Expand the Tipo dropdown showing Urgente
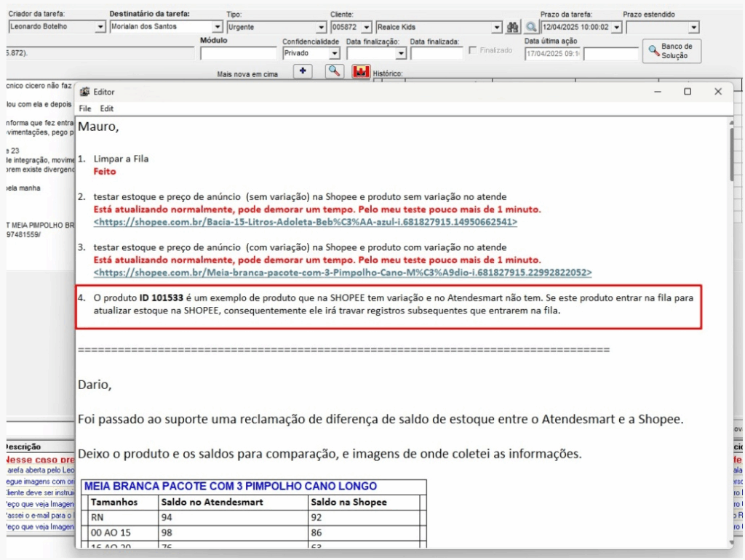The image size is (745, 560). (321, 28)
